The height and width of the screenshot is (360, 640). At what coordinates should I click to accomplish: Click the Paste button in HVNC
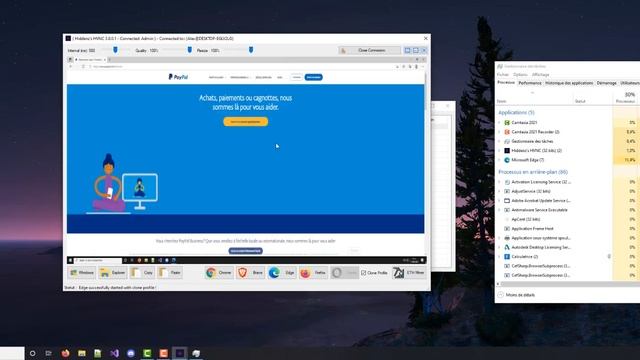pyautogui.click(x=170, y=273)
